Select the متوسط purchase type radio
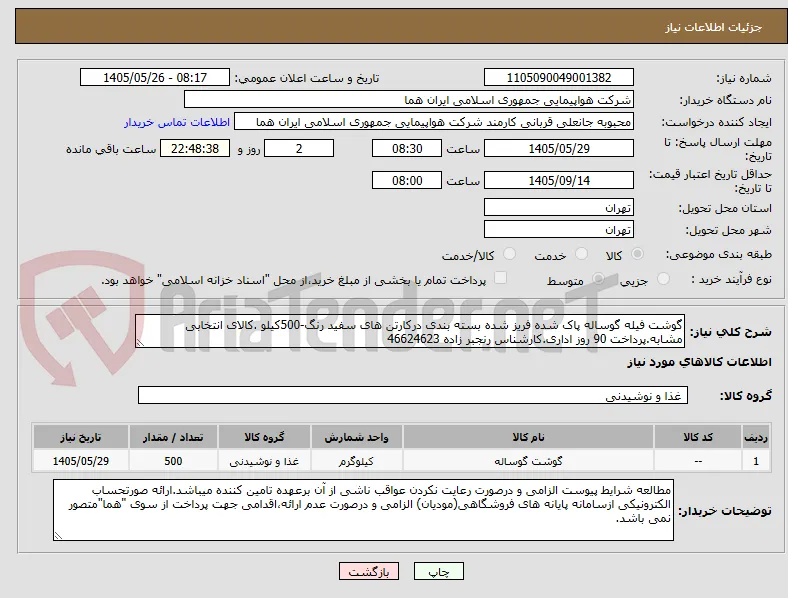 598,278
